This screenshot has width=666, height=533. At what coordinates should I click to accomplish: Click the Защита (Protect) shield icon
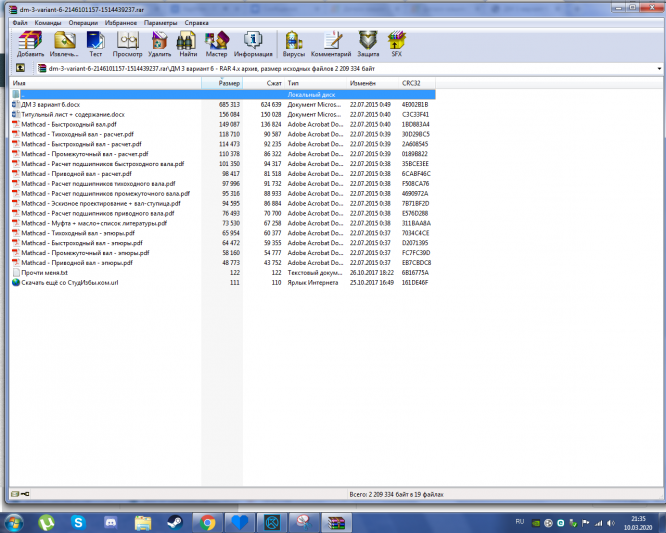(368, 43)
